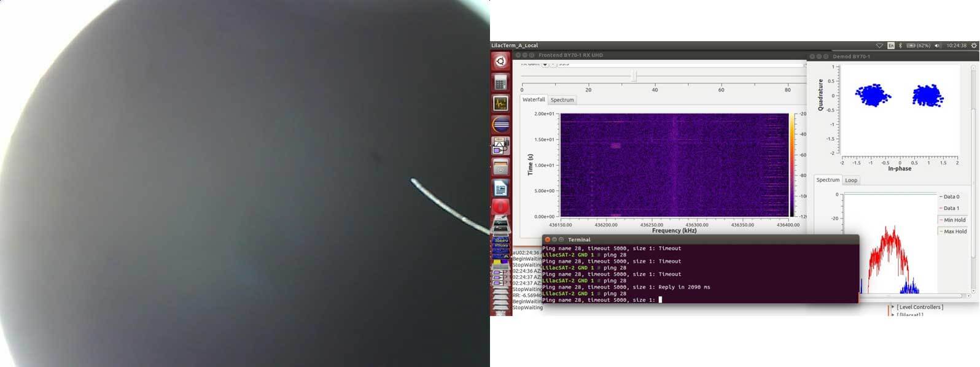Viewport: 980px width, 367px height.
Task: Click the Frontend BY70-1 RX UHD title bar
Action: point(660,55)
